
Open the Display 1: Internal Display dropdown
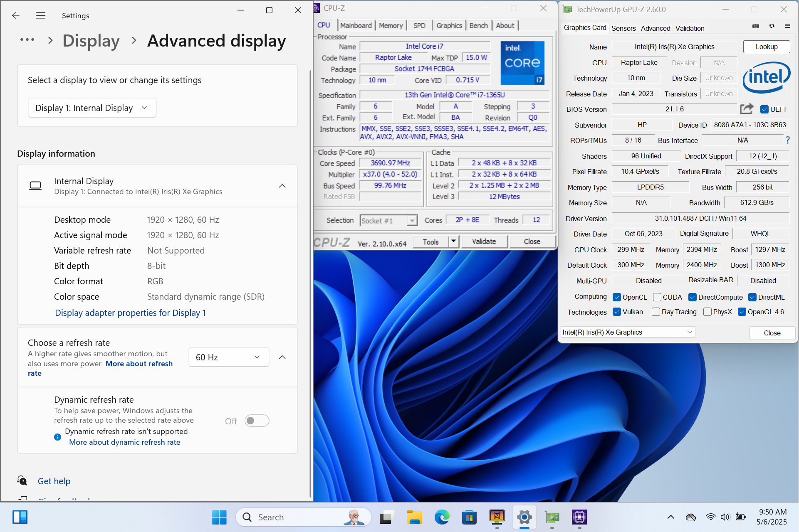(x=92, y=108)
